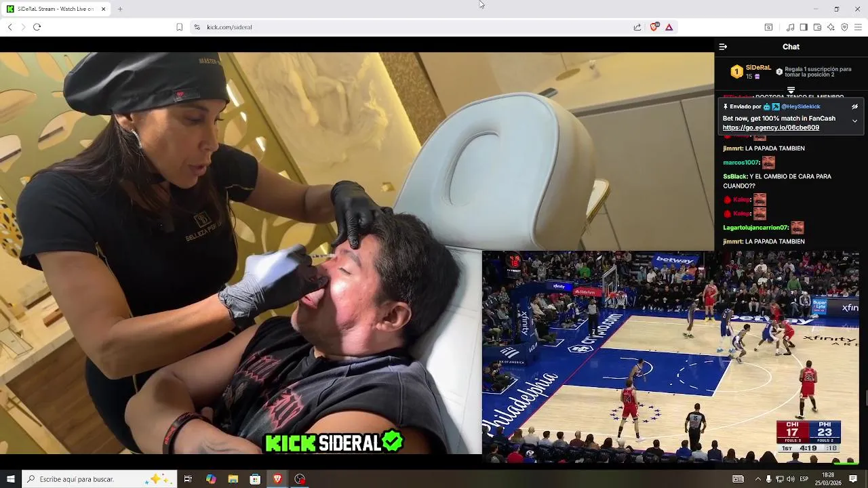Expand the gift leaderboard handle
Viewport: 868px width, 488px height.
click(791, 90)
